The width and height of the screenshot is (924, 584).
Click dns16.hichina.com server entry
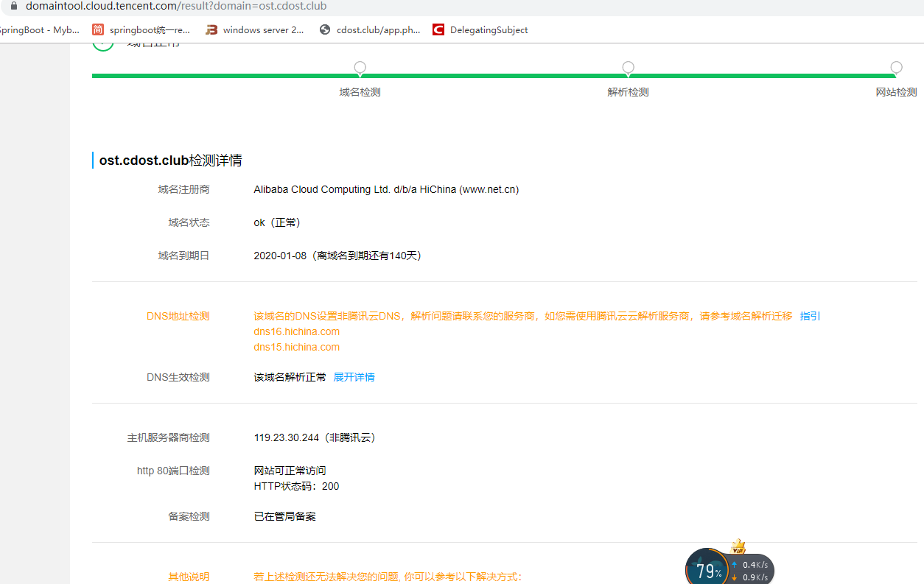(x=297, y=331)
